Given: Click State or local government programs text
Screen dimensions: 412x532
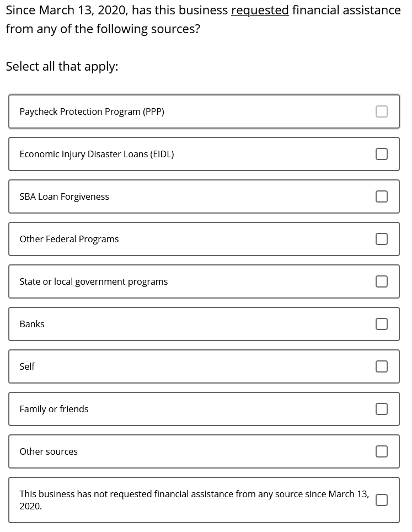Looking at the screenshot, I should point(94,281).
